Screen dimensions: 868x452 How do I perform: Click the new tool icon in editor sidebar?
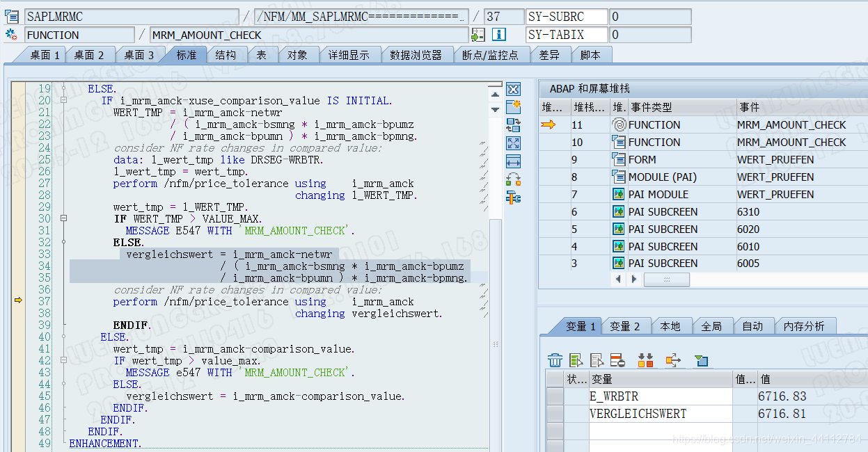click(x=514, y=107)
